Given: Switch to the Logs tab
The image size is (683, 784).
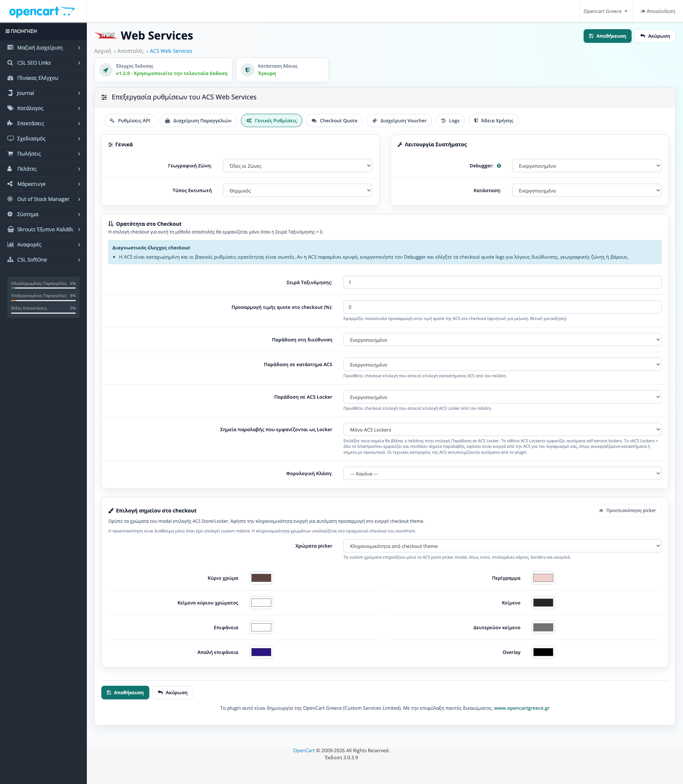Looking at the screenshot, I should (450, 120).
